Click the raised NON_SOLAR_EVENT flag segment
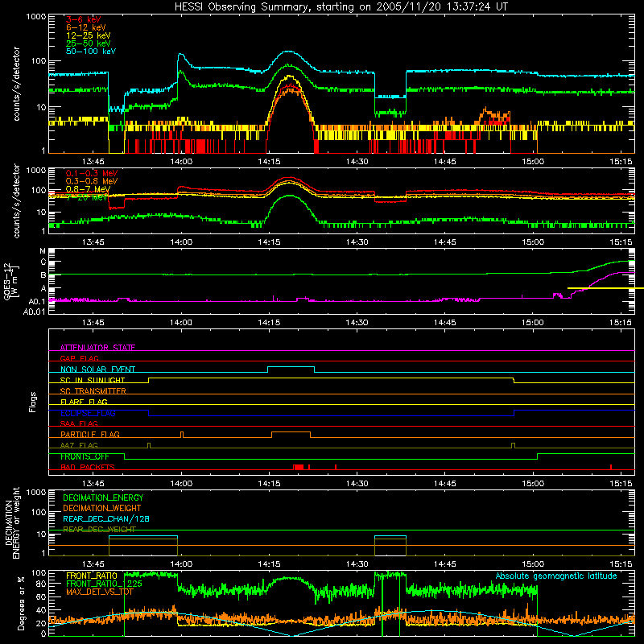The image size is (644, 644). tap(291, 367)
